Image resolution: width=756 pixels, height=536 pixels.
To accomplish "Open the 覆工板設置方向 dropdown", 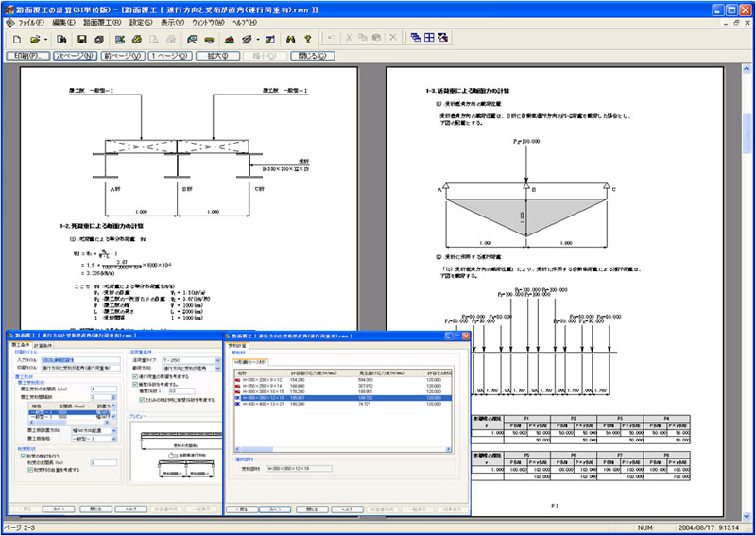I will tap(113, 429).
